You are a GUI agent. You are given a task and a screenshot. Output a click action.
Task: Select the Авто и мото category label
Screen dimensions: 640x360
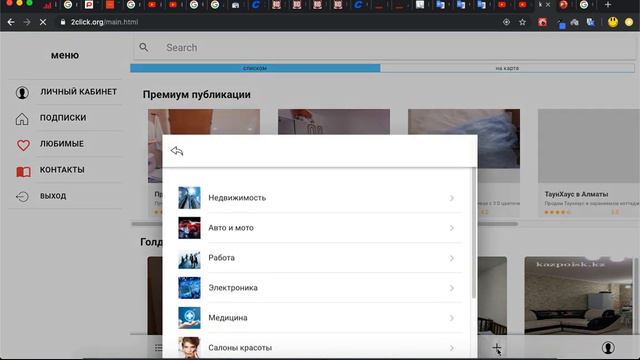(231, 228)
